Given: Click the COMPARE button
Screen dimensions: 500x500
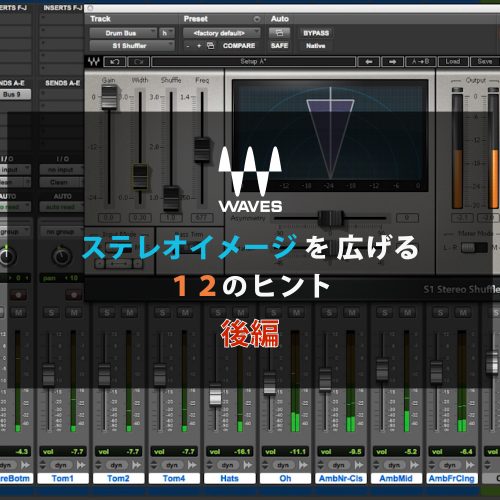Looking at the screenshot, I should [x=239, y=46].
